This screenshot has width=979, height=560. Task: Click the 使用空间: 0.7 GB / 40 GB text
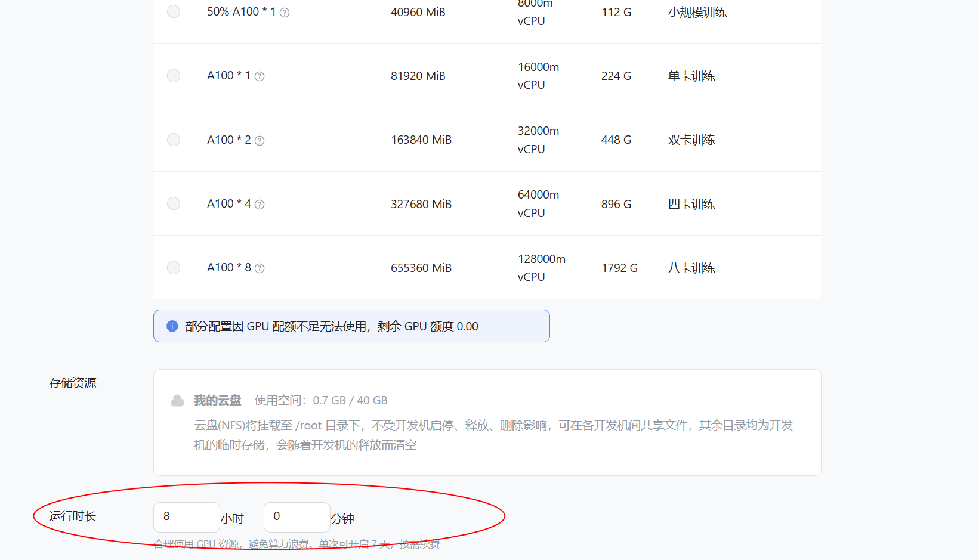point(321,400)
